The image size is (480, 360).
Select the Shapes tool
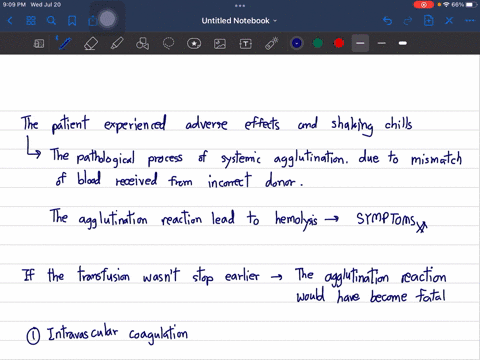point(142,43)
